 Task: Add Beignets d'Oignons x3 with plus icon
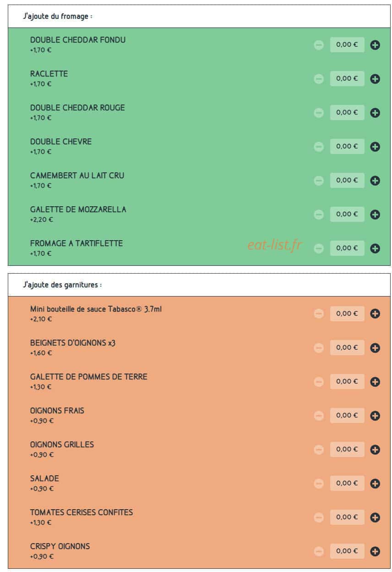[375, 348]
